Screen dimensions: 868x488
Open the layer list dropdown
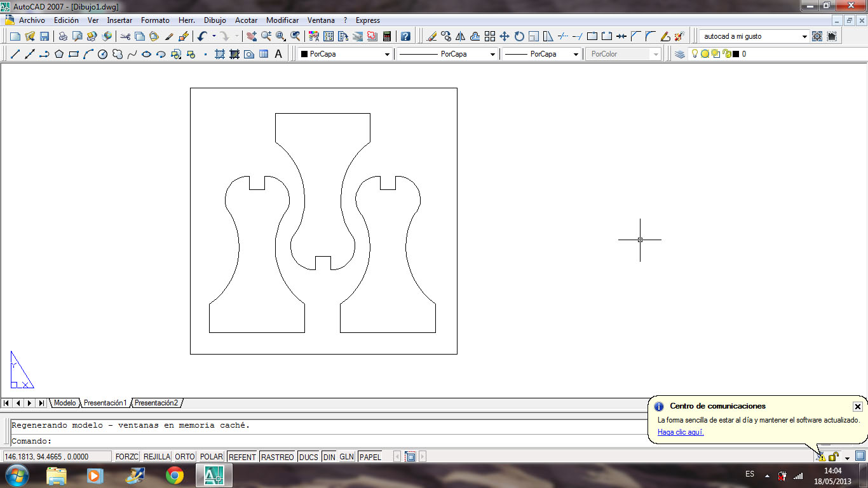(763, 54)
